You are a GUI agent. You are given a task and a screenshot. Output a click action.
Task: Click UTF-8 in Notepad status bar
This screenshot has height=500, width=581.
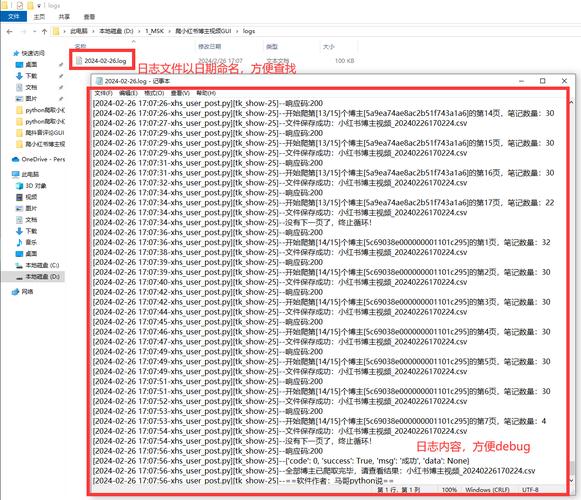tap(530, 490)
